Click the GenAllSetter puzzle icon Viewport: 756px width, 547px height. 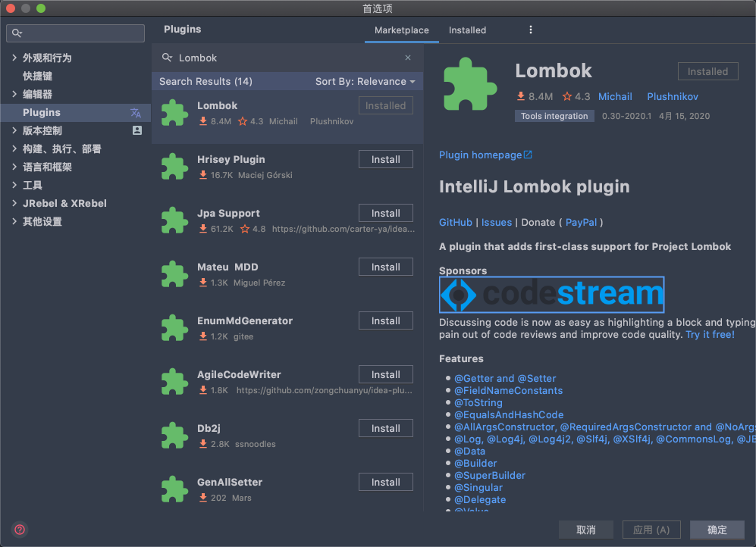pos(174,489)
